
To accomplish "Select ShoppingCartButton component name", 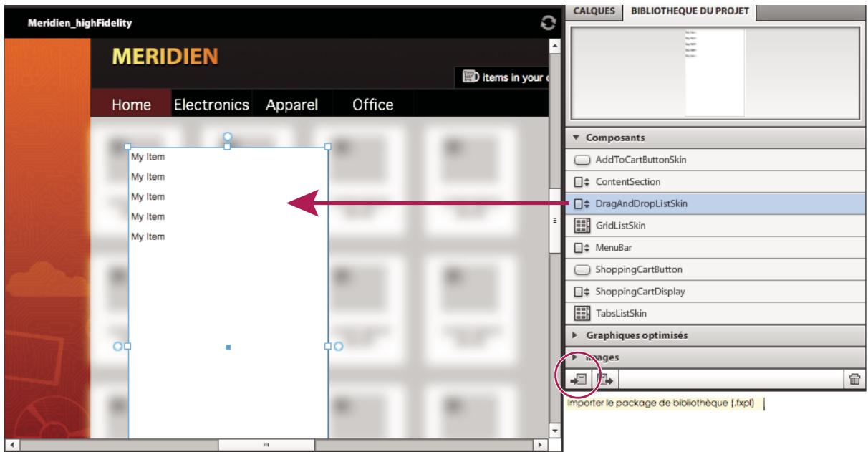I will point(639,270).
